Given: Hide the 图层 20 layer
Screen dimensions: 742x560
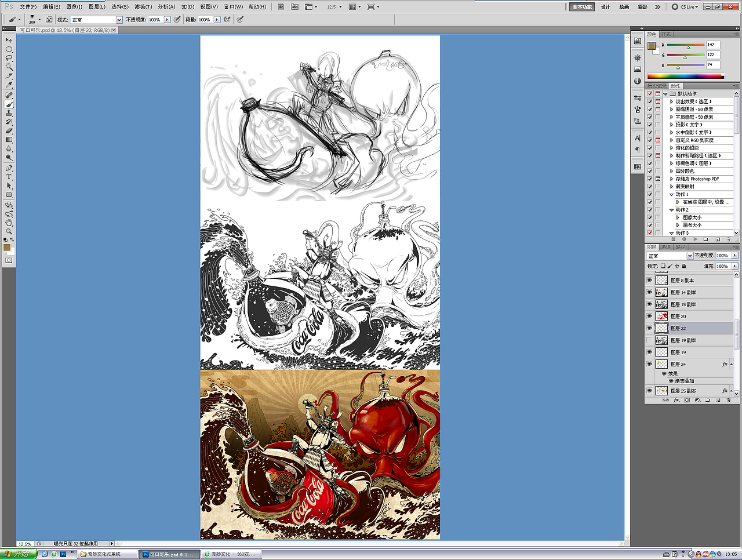Looking at the screenshot, I should point(649,317).
